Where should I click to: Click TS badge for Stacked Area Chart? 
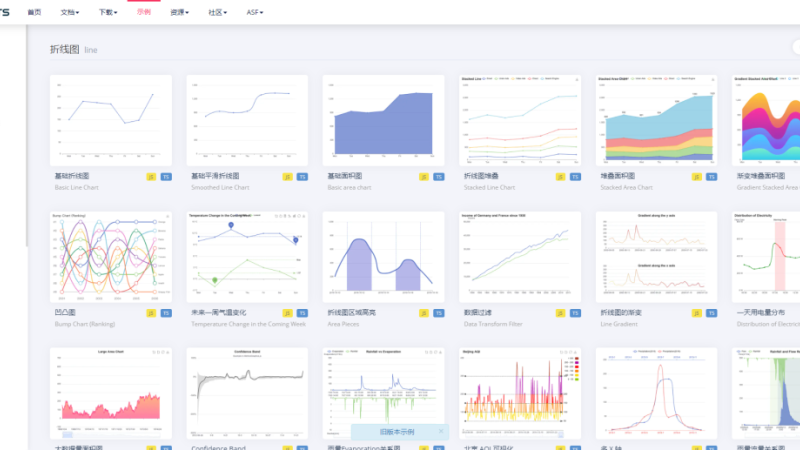712,176
